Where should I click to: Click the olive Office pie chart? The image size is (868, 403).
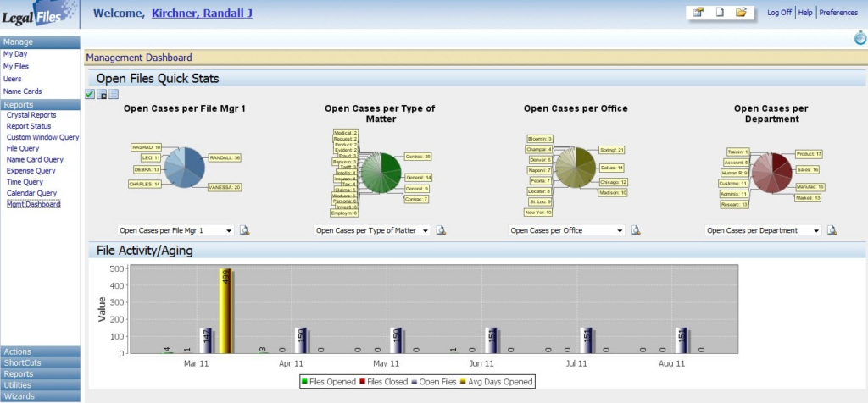tap(576, 168)
